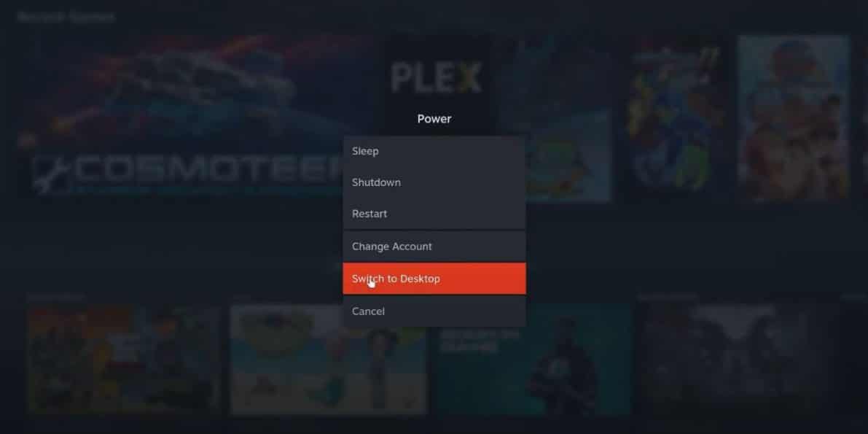Select the cut-off tile at top-right edge
This screenshot has height=434, width=868.
(x=864, y=118)
